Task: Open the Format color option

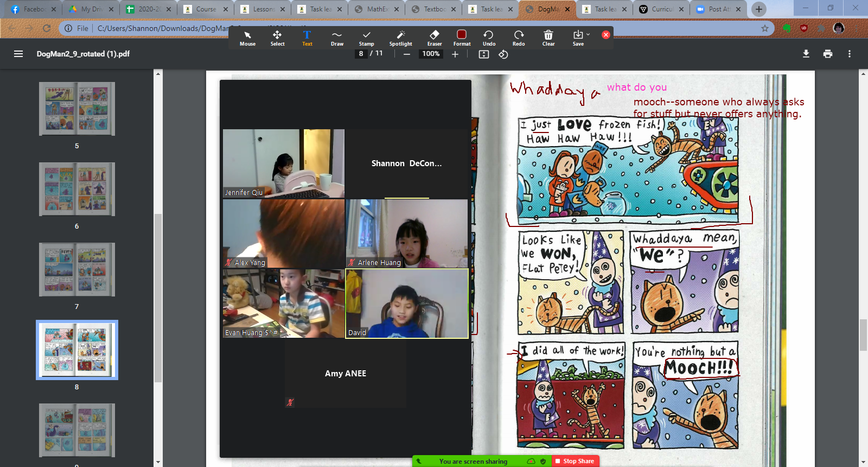Action: [462, 38]
